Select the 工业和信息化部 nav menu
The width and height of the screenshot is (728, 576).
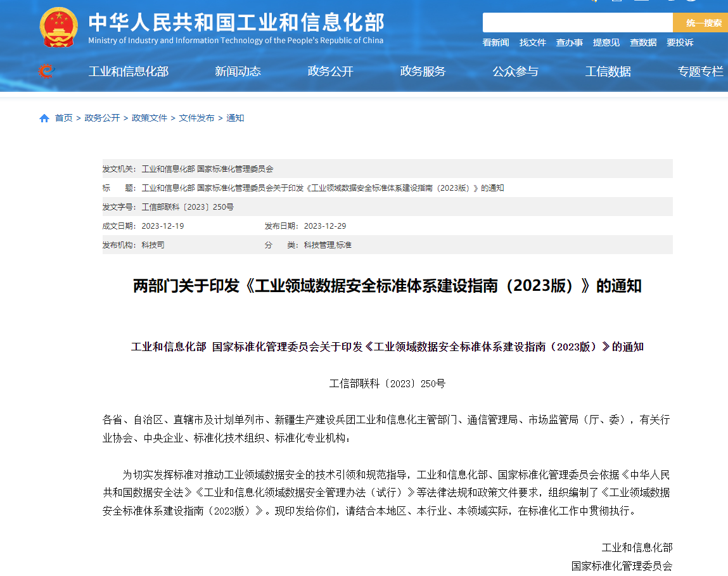click(129, 72)
